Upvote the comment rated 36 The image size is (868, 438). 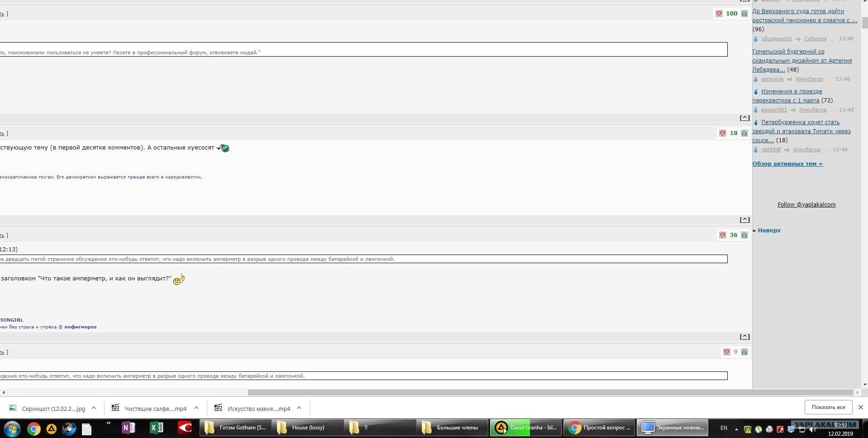[744, 235]
